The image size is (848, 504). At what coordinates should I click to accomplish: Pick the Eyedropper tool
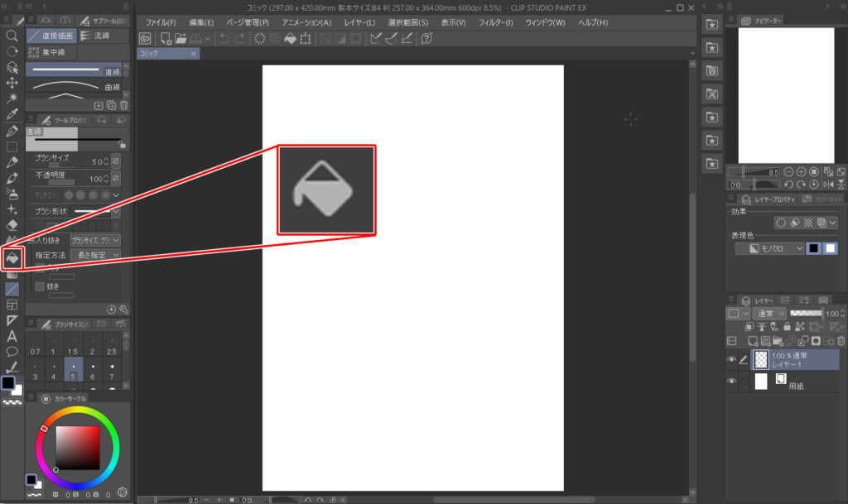point(12,114)
